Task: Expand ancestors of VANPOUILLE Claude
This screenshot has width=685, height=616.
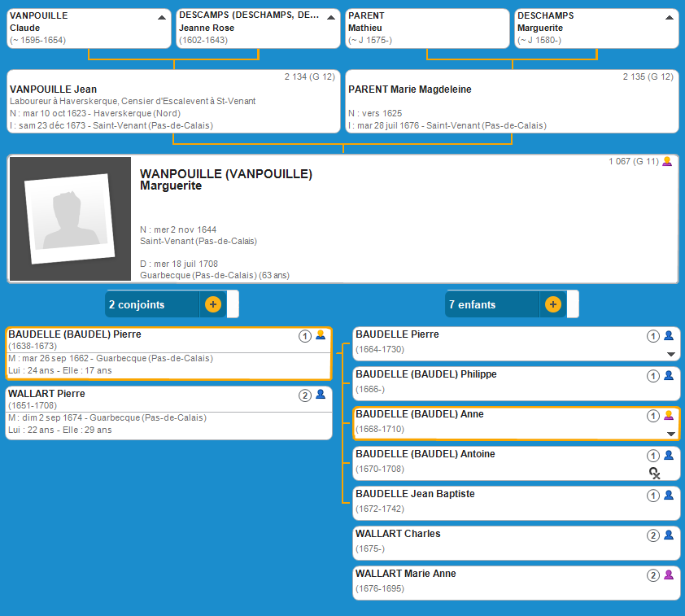Action: [x=162, y=17]
